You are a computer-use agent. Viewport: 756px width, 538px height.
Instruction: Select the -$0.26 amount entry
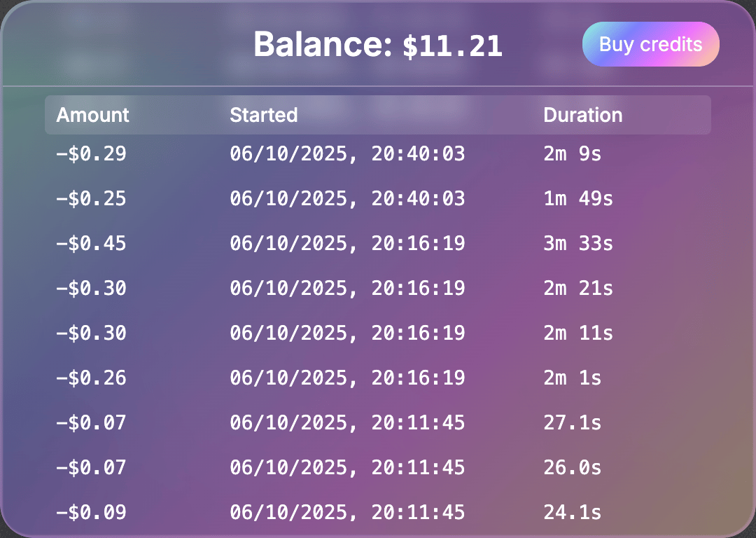click(x=91, y=378)
